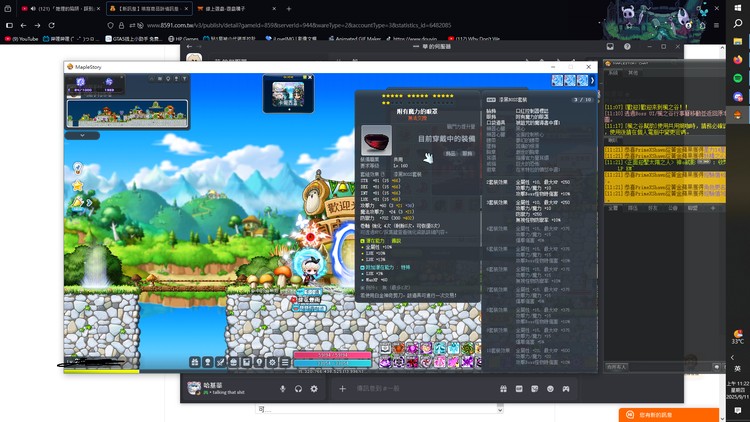Click the padlock site info icon
This screenshot has width=750, height=422.
point(121,25)
